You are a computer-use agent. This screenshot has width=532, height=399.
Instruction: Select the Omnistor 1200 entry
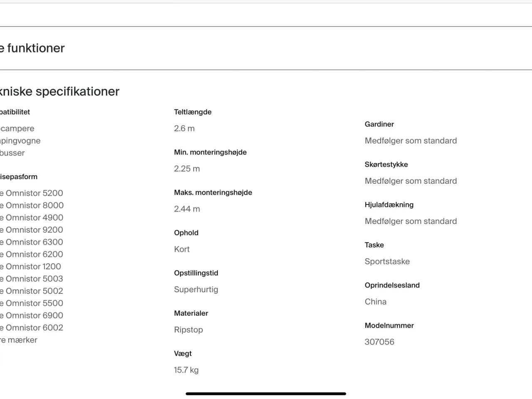[30, 266]
